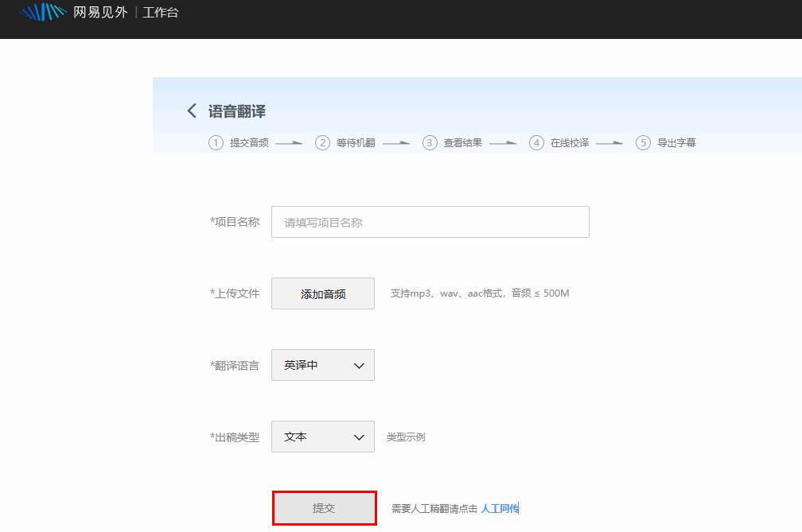Click the 网易见外 logo icon

click(x=44, y=13)
